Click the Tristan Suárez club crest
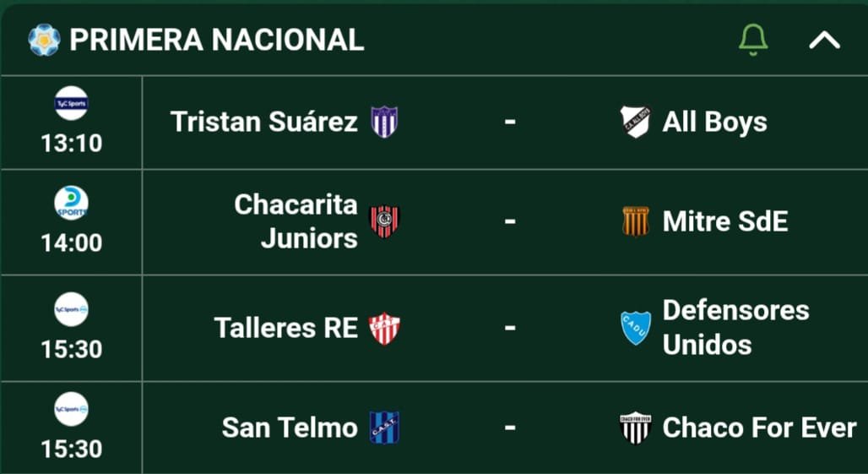Viewport: 868px width, 474px height. pos(384,122)
